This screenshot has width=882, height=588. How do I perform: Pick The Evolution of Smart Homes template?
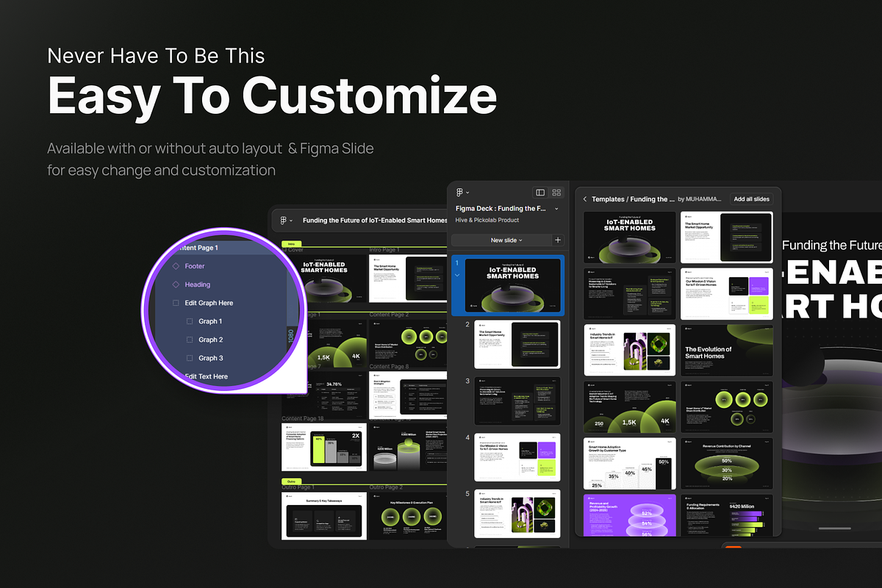pyautogui.click(x=727, y=351)
